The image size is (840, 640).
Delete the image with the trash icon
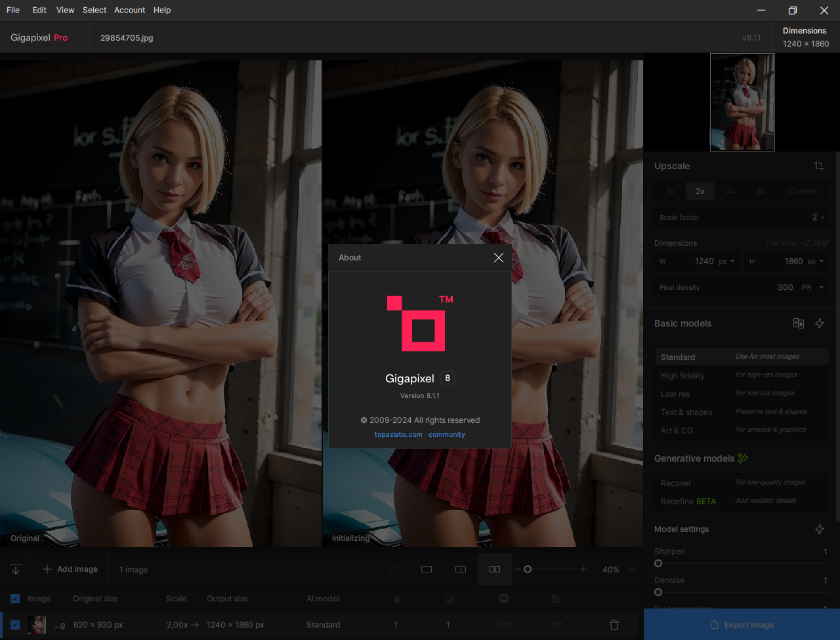(x=614, y=625)
